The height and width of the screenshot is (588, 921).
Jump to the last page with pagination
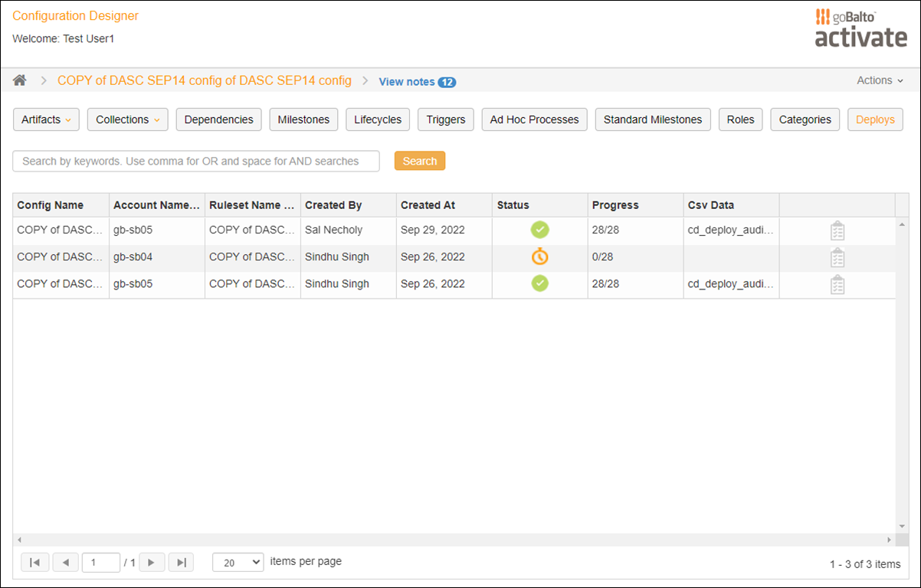point(181,561)
